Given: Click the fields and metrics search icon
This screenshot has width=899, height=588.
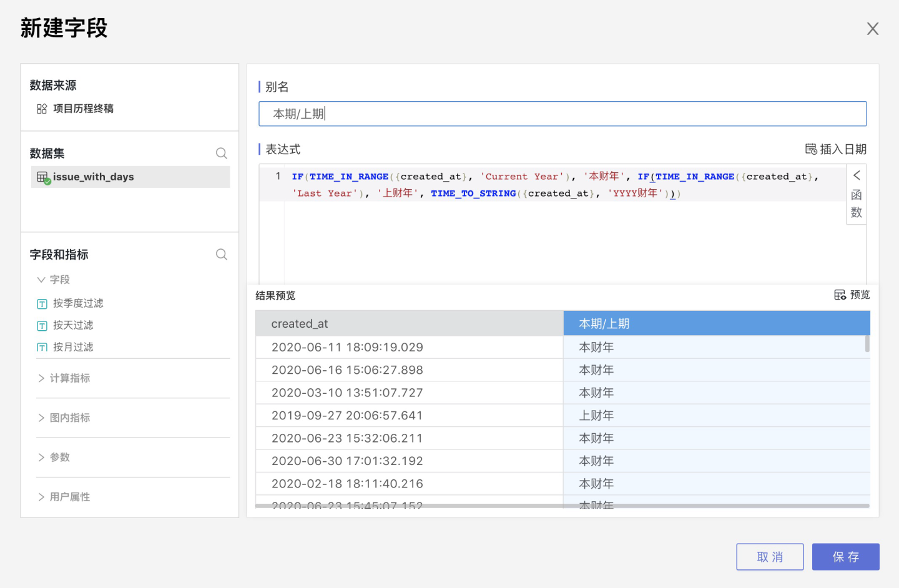Looking at the screenshot, I should (221, 255).
